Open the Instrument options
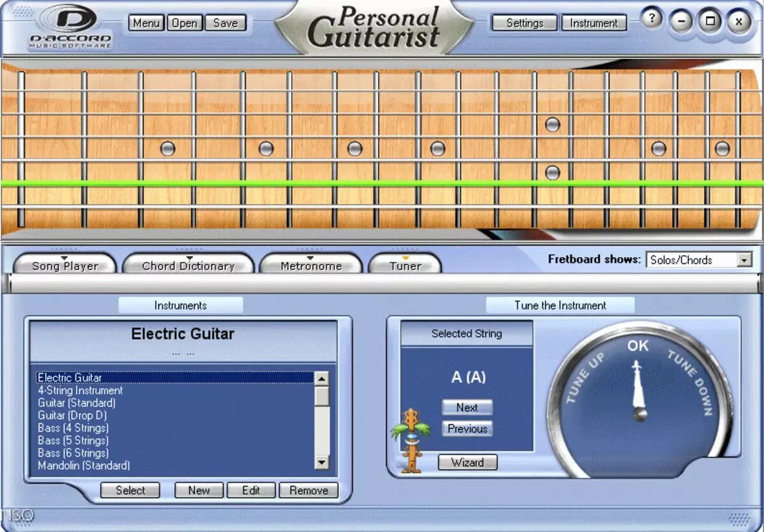Screen dimensions: 764x532 594,23
